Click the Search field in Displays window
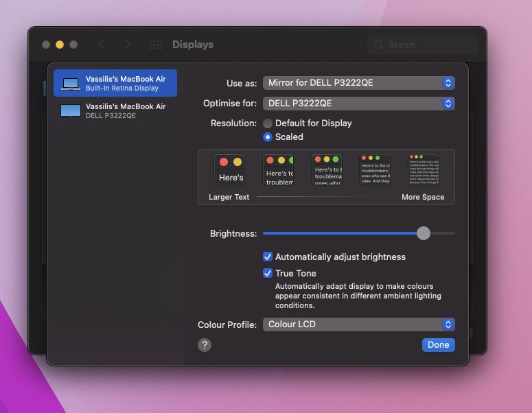The height and width of the screenshot is (413, 532). tap(423, 45)
